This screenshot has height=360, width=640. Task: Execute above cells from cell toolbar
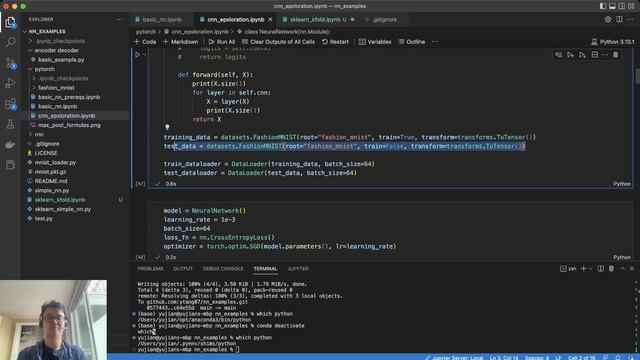tap(570, 55)
